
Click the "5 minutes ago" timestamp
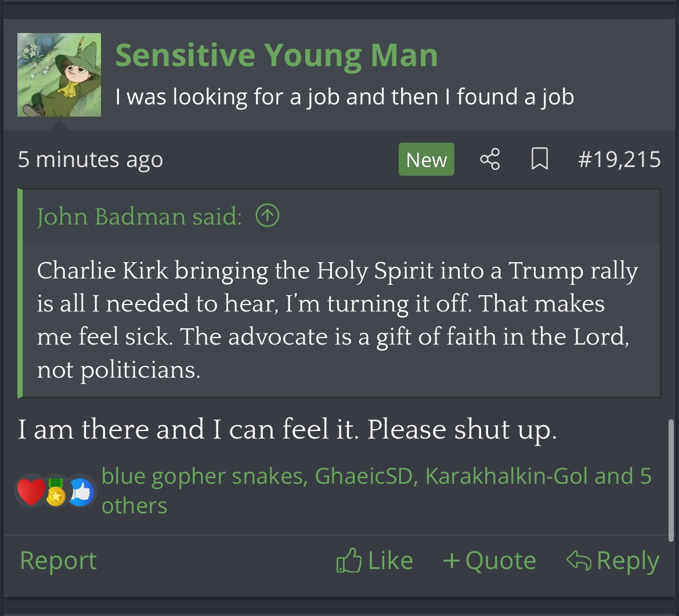91,160
